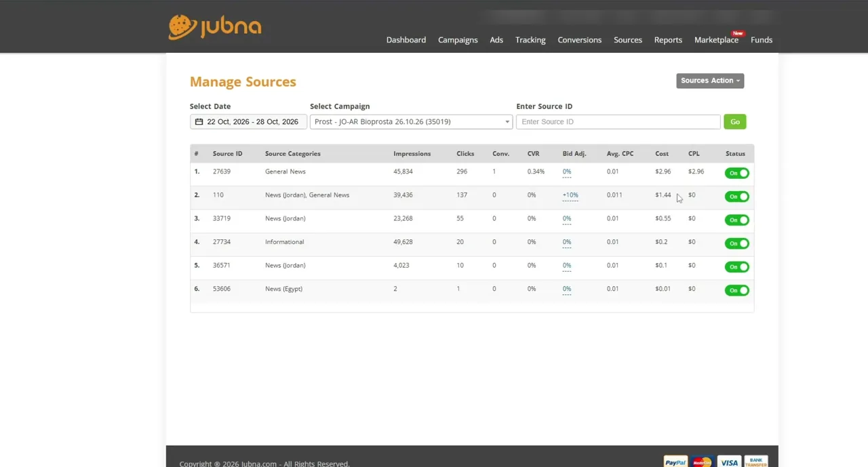Click the Visa card icon
Screen dimensions: 868x467
729,462
